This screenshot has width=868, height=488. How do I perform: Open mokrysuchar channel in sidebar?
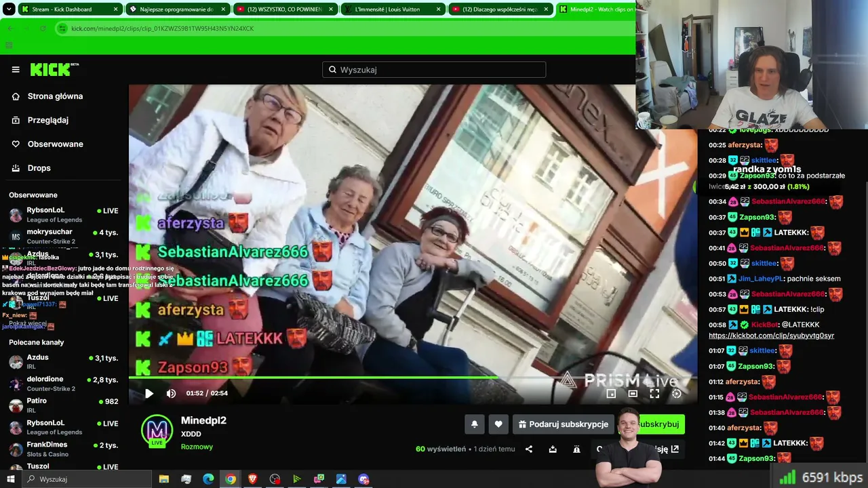tap(64, 237)
